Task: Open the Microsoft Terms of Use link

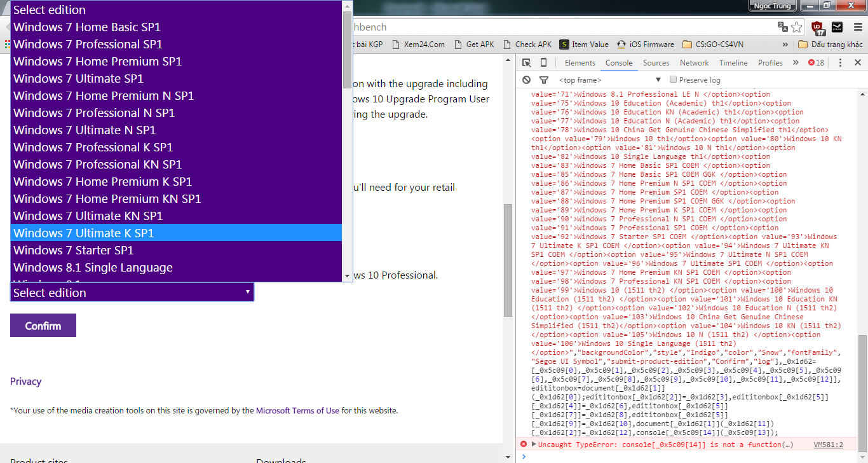Action: pos(297,410)
